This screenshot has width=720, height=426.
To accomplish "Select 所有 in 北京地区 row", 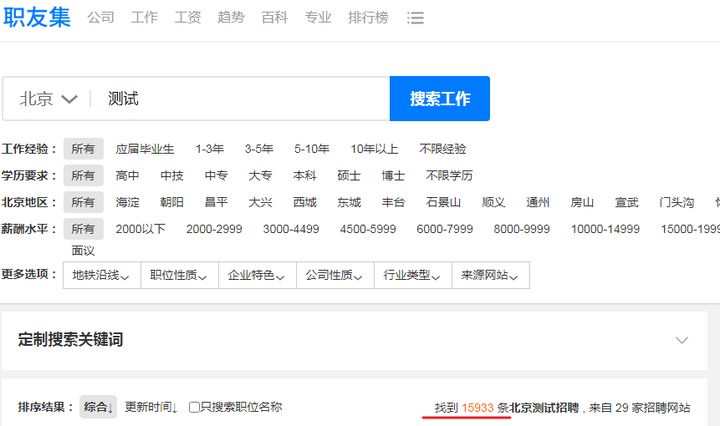I will tap(83, 202).
